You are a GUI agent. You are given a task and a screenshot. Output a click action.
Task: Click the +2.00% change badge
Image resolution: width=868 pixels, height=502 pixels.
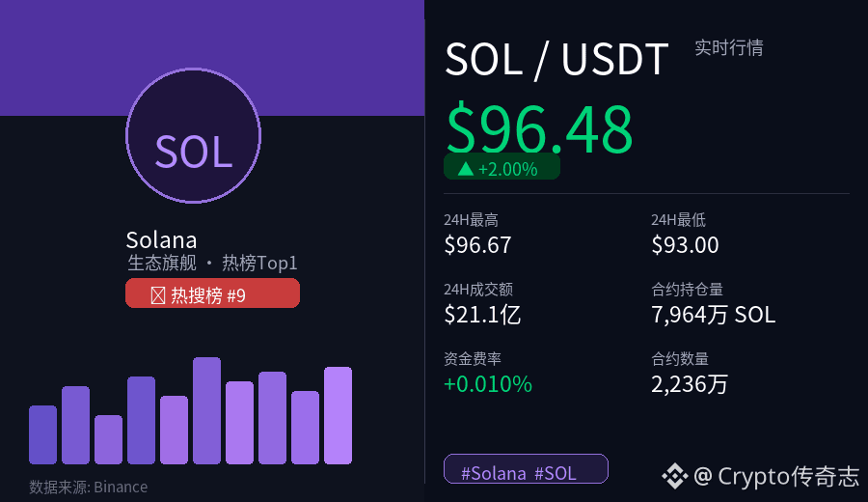pyautogui.click(x=502, y=167)
